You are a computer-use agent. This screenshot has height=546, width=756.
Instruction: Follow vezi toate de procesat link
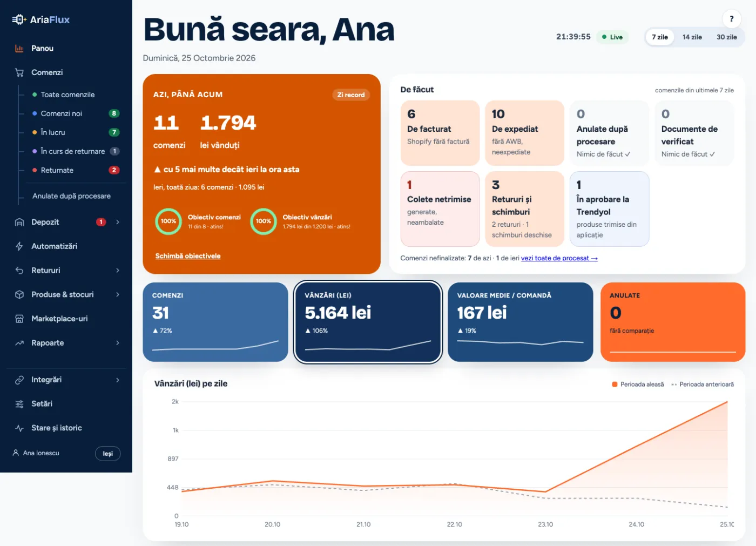(559, 258)
